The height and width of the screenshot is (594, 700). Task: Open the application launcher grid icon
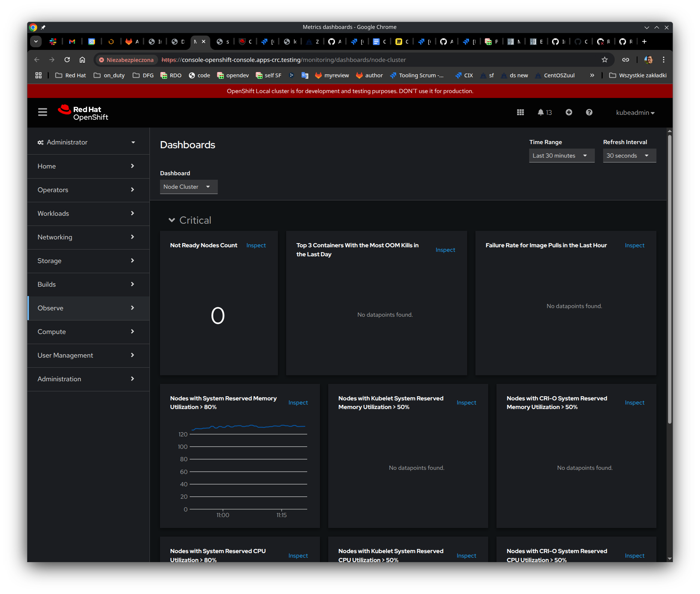click(520, 113)
